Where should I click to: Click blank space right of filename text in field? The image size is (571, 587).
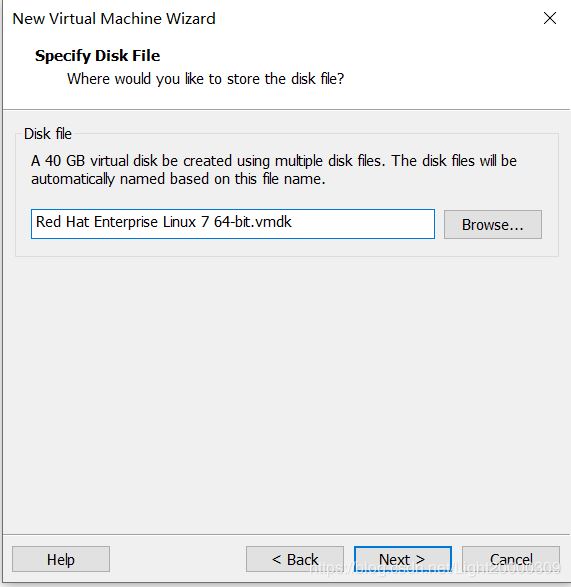[x=362, y=224]
